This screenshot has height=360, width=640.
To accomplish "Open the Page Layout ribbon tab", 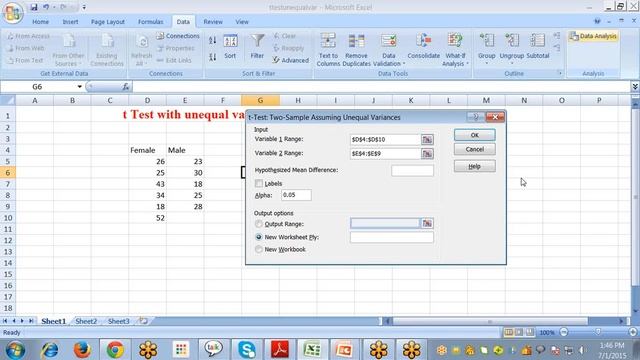I will [x=108, y=22].
